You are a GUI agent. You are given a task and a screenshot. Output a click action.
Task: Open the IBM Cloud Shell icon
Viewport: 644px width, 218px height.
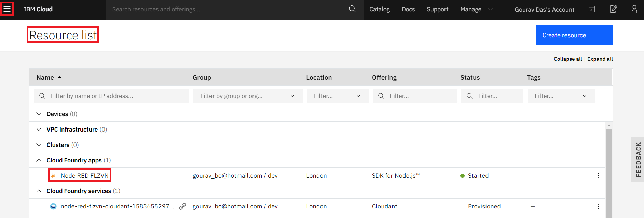tap(592, 9)
